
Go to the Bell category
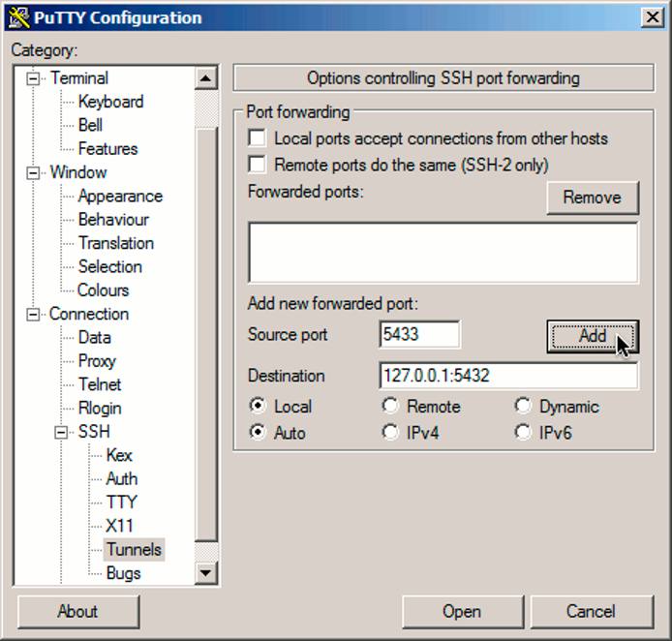[90, 125]
